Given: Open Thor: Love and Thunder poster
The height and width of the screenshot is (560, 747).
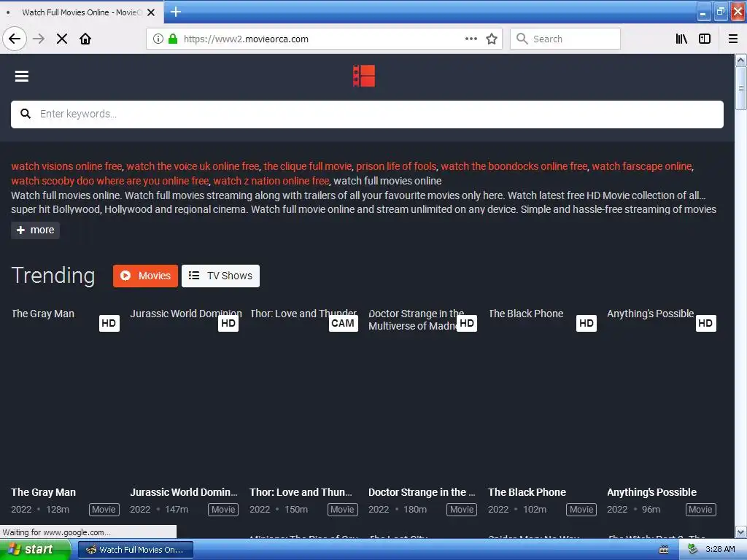Looking at the screenshot, I should [x=303, y=395].
